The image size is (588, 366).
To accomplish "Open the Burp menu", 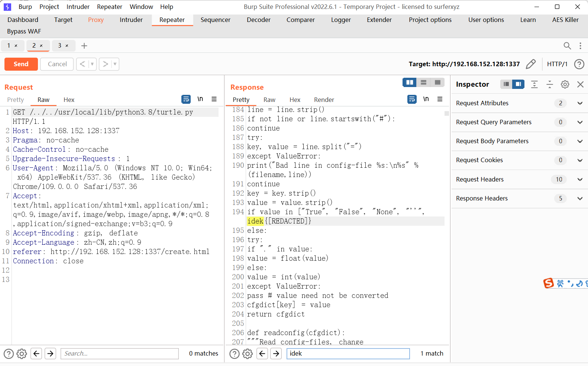I will 25,7.
